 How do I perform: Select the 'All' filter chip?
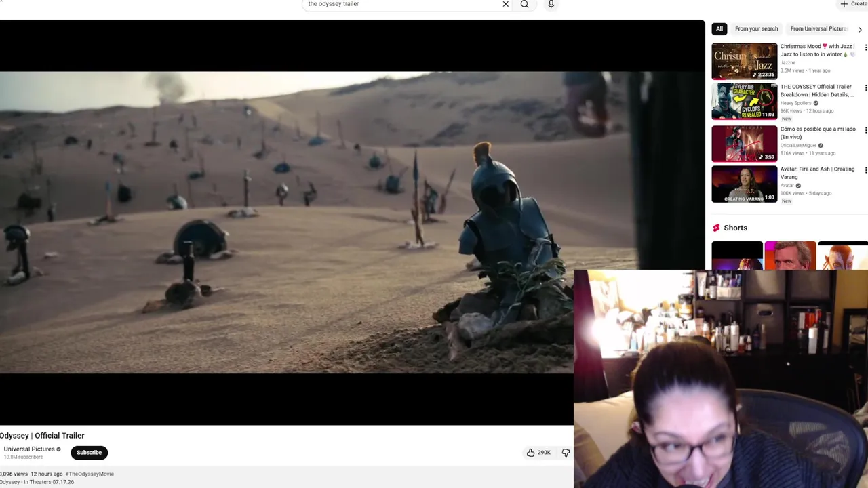(719, 28)
